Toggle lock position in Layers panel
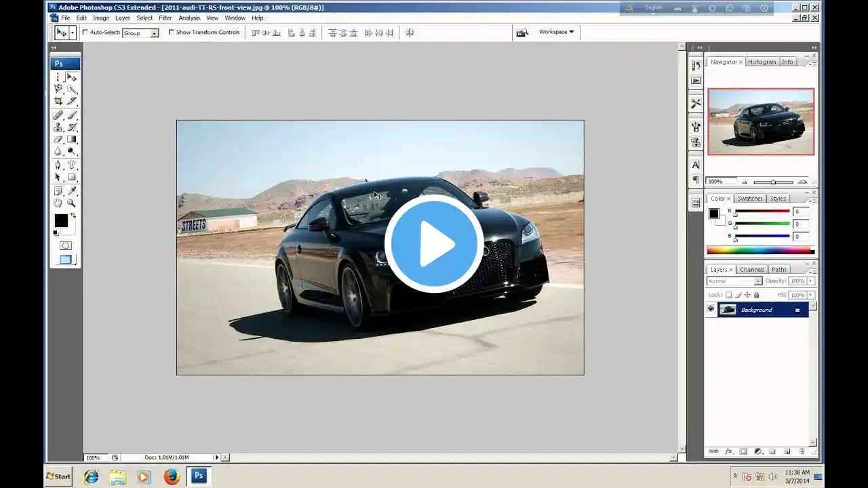The width and height of the screenshot is (868, 488). pyautogui.click(x=747, y=295)
